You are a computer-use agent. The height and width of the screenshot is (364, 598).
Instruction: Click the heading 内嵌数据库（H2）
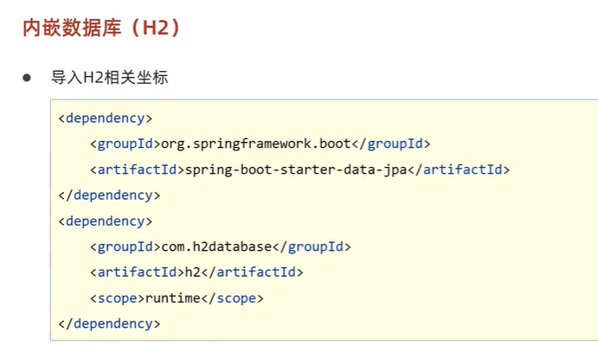point(103,27)
